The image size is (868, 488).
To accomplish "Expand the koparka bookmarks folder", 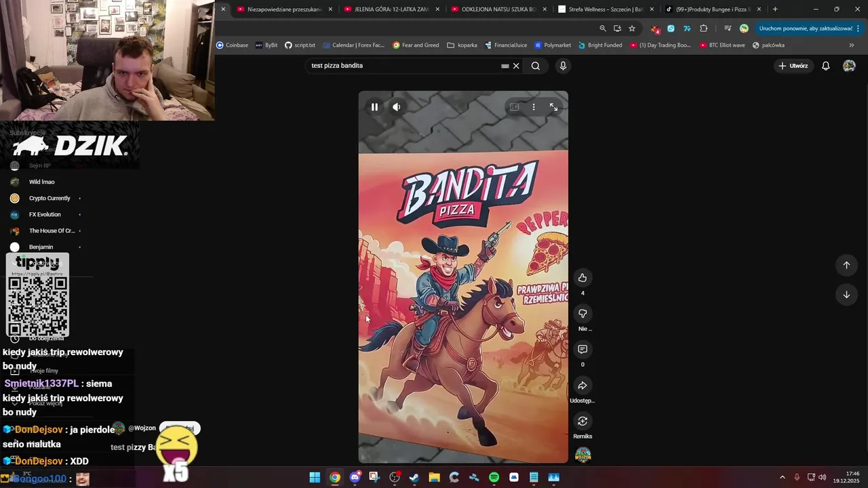I will 462,45.
